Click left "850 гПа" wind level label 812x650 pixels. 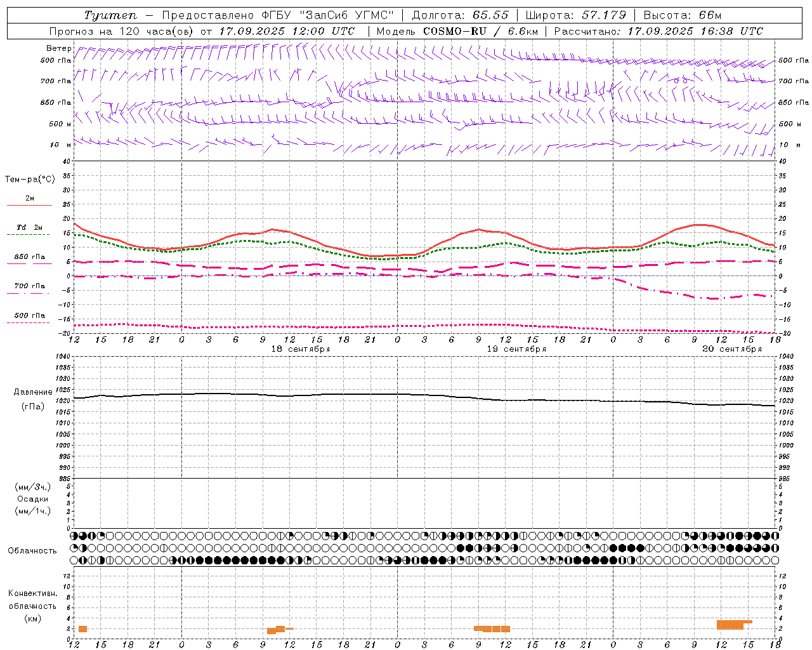point(56,102)
